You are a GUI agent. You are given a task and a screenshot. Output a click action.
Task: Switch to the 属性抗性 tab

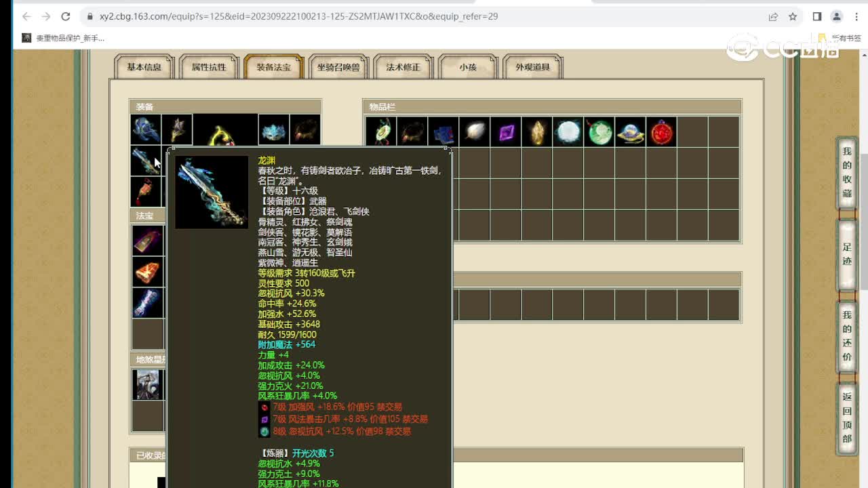[x=209, y=66]
